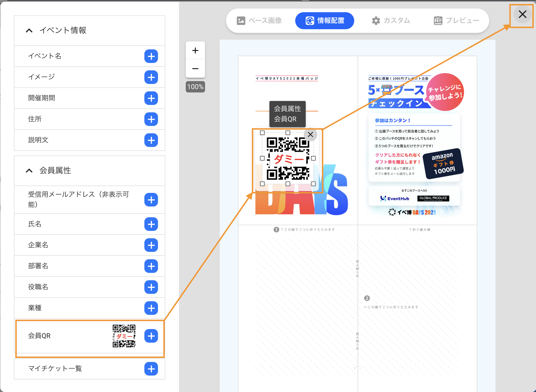Add イベント名 field with plus icon
This screenshot has height=392, width=536.
click(151, 56)
